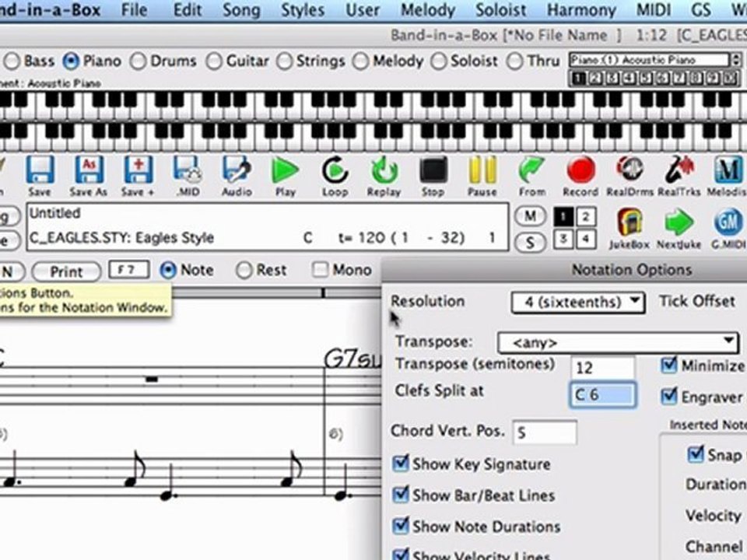Click the Save As toolbar icon
Image resolution: width=747 pixels, height=560 pixels.
click(x=89, y=170)
